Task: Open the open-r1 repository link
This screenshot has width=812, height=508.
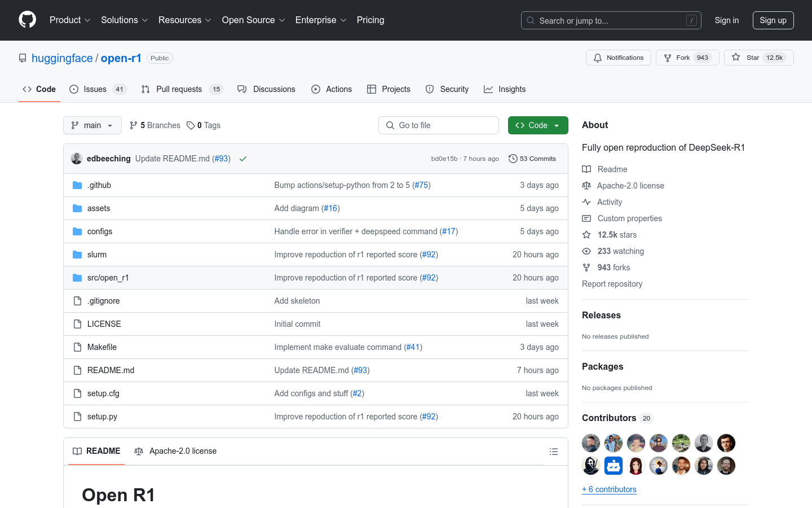Action: coord(121,58)
